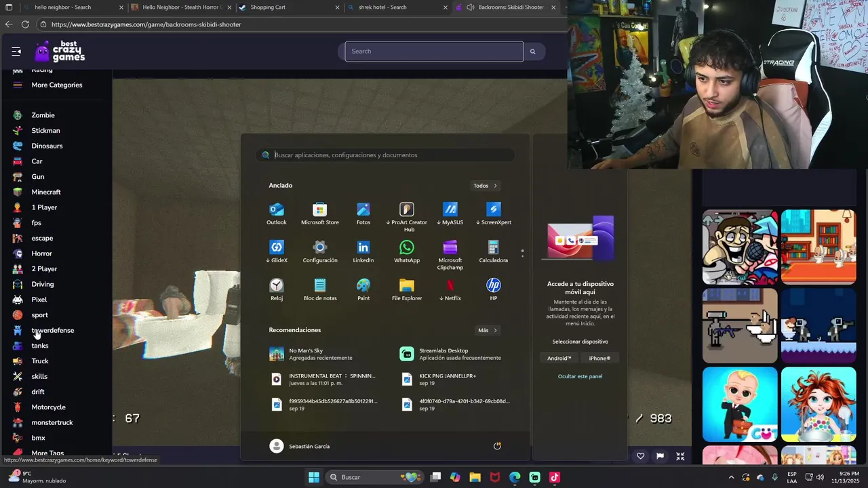Open Outlook from pinned apps

point(276,213)
